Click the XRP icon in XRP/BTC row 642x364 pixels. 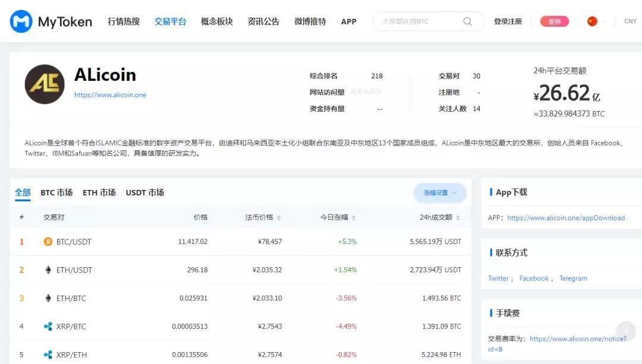pyautogui.click(x=48, y=327)
